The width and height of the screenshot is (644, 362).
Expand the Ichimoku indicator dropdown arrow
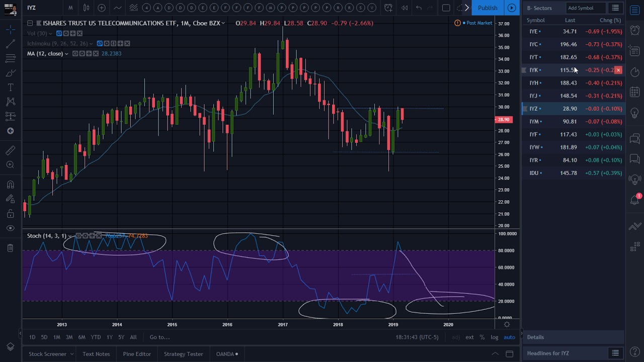click(91, 44)
